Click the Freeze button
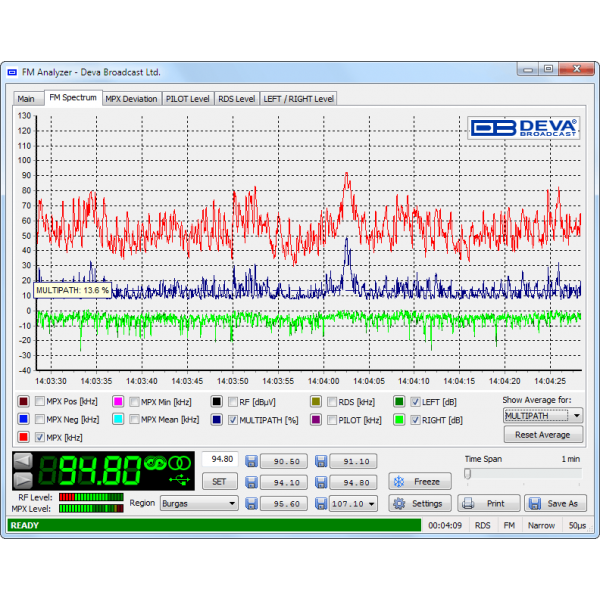Image resolution: width=600 pixels, height=600 pixels. [420, 481]
